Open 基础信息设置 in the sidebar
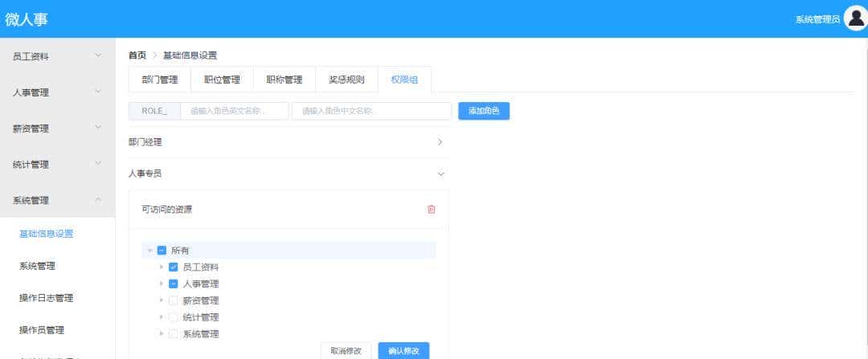The height and width of the screenshot is (359, 868). pyautogui.click(x=58, y=234)
